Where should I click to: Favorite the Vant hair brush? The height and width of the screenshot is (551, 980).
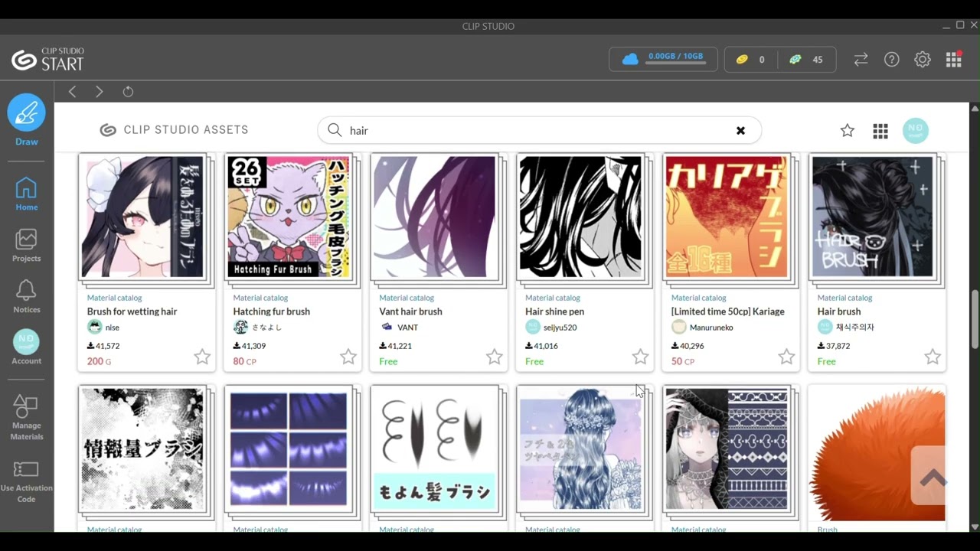[x=495, y=357]
